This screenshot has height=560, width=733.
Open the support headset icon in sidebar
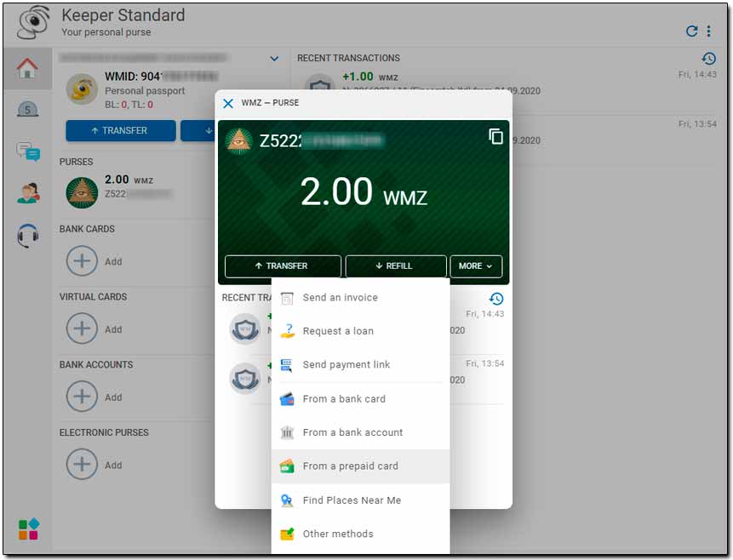27,235
